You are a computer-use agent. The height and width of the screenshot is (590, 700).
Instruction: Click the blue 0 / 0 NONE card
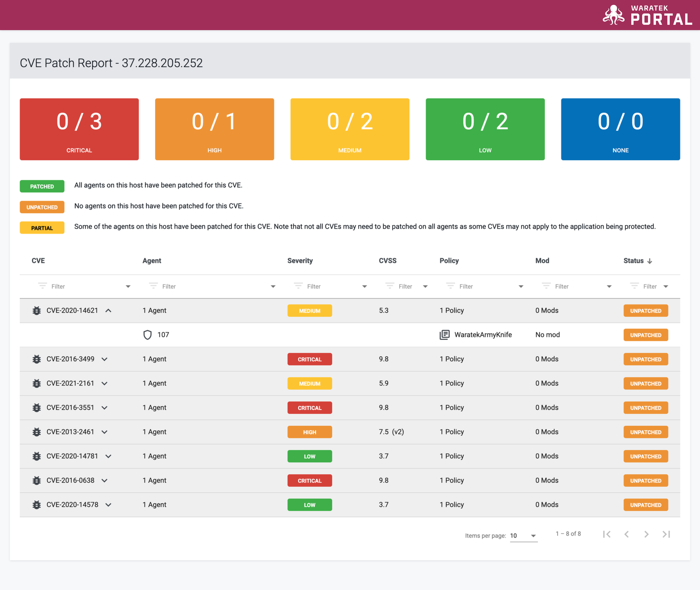pyautogui.click(x=620, y=129)
